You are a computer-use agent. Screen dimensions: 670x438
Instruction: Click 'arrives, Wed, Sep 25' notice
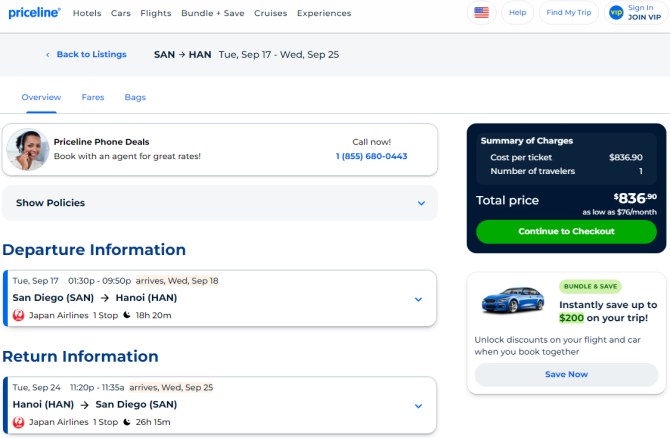(171, 388)
